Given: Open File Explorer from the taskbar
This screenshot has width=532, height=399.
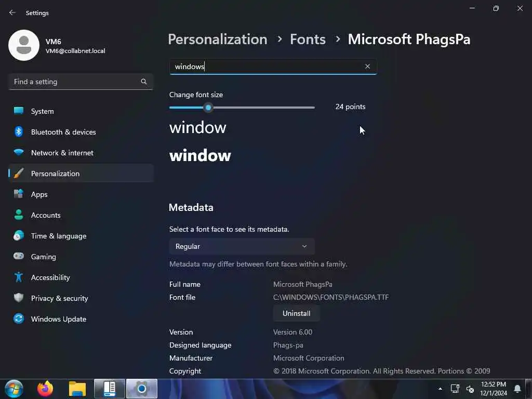Looking at the screenshot, I should coord(78,389).
